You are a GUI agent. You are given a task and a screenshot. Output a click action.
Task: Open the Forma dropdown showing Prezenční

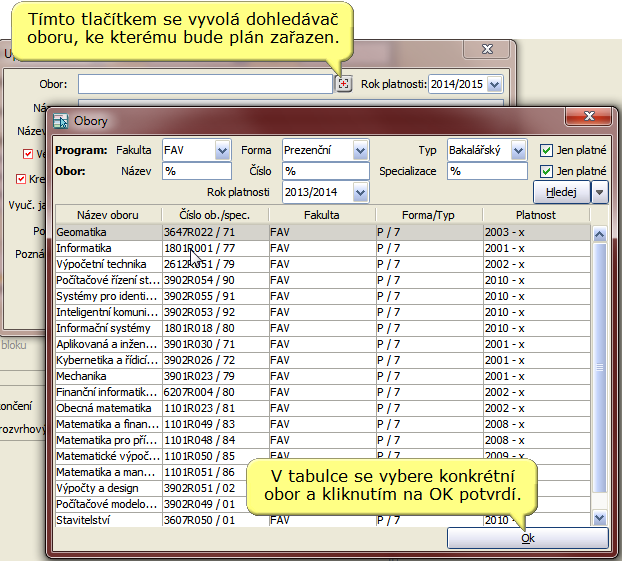360,150
